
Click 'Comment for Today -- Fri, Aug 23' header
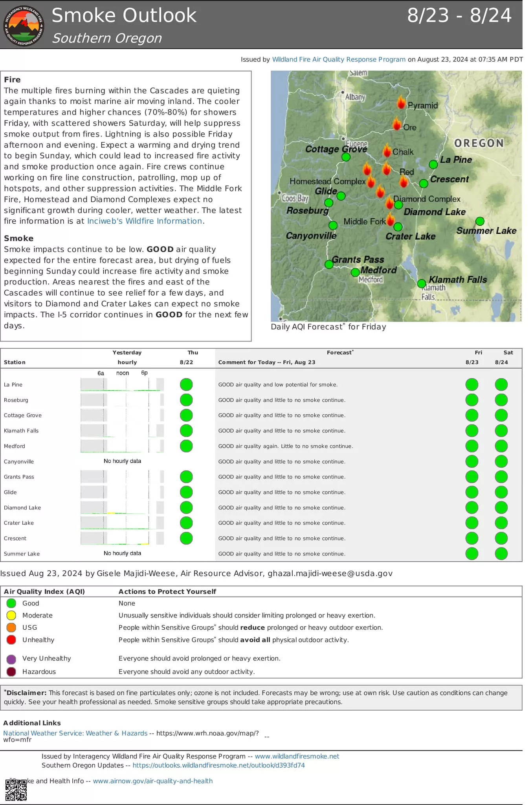tap(267, 362)
